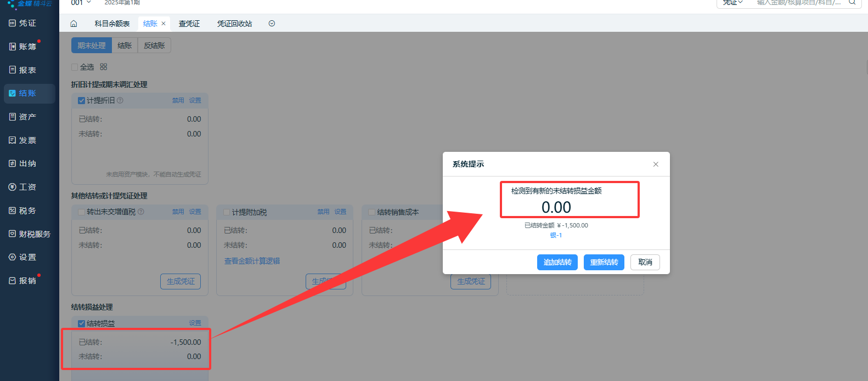Screen dimensions: 868x381
Task: Expand the tab list chevron menu
Action: point(272,24)
